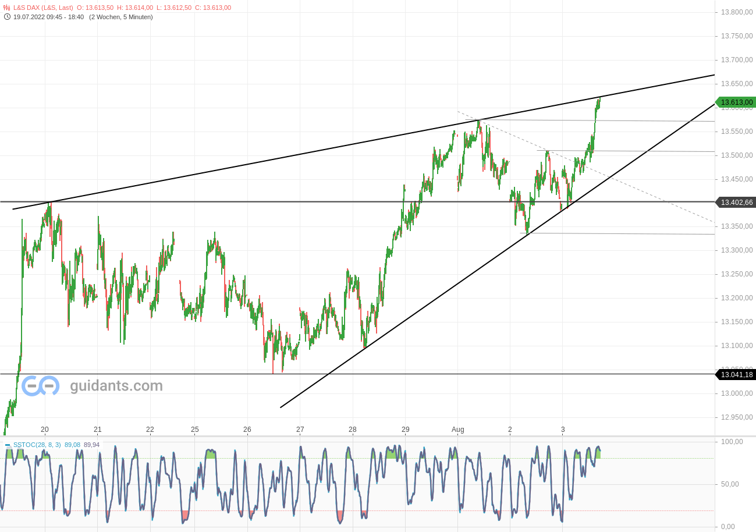Click the candlestick symbol icon beside L&S DAX
756x532 pixels.
[6, 8]
